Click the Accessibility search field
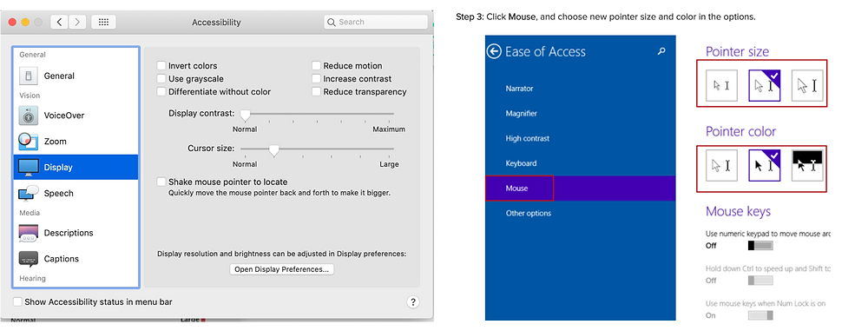The width and height of the screenshot is (868, 331). pos(376,23)
